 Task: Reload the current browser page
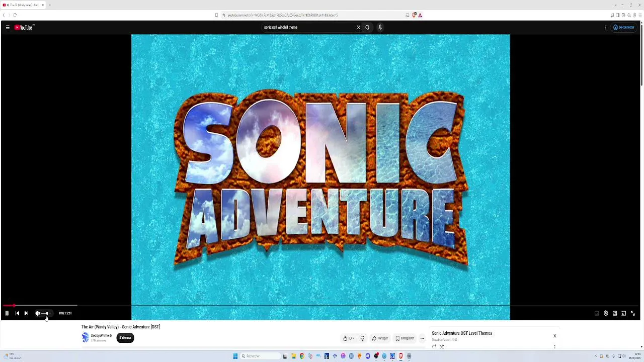click(x=15, y=15)
